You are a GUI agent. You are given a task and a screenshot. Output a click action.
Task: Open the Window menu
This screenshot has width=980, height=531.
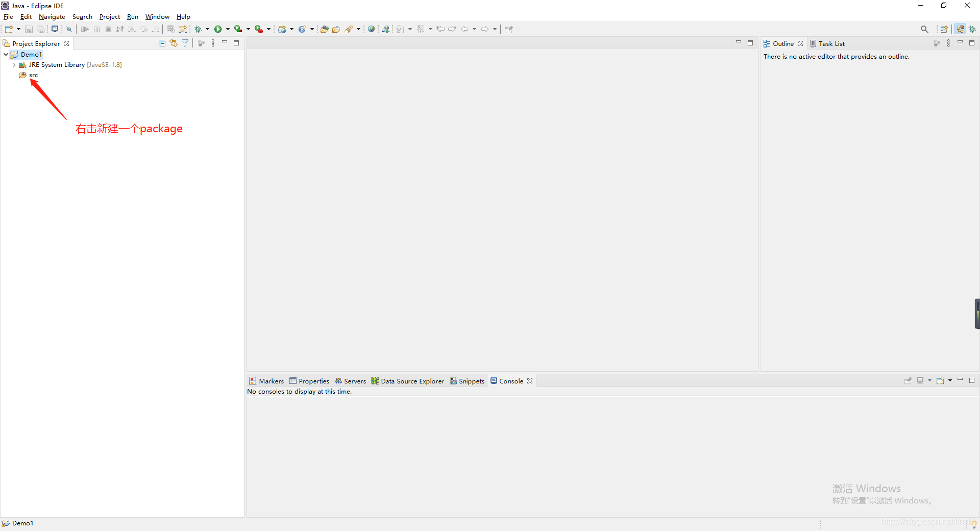tap(157, 17)
